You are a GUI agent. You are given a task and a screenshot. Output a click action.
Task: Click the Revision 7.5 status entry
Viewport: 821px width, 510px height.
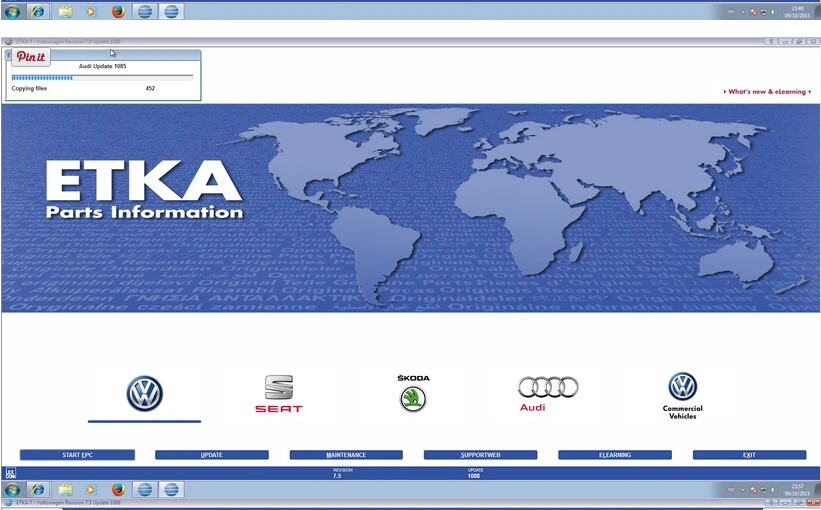(x=342, y=473)
